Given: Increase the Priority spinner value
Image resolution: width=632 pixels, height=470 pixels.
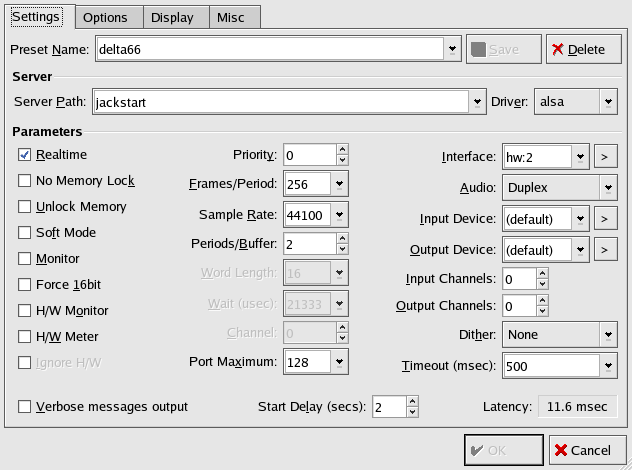Looking at the screenshot, I should pos(342,150).
